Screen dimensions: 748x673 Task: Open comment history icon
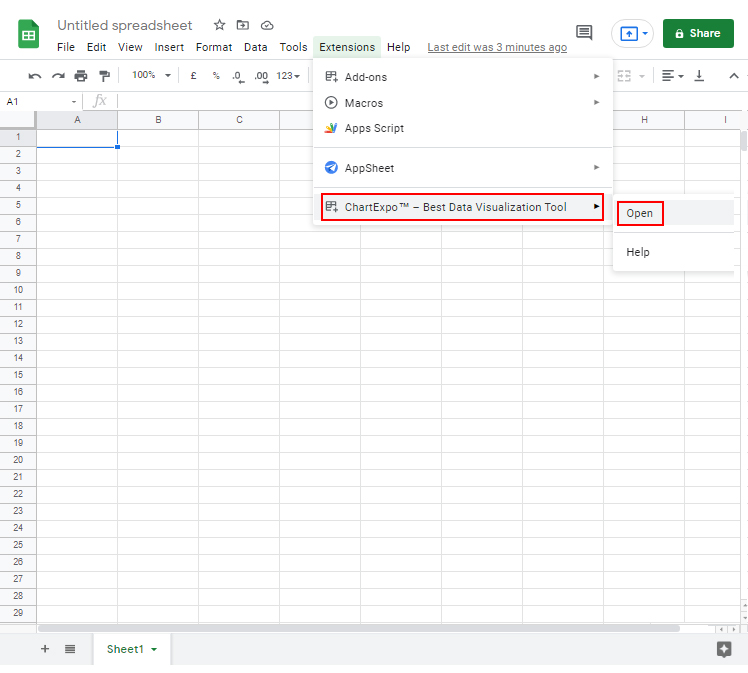click(x=584, y=32)
